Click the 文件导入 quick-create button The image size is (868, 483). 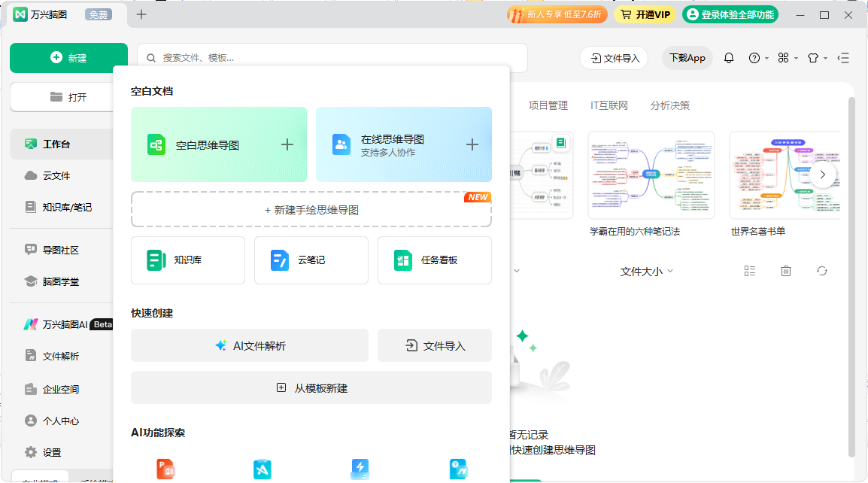click(435, 345)
